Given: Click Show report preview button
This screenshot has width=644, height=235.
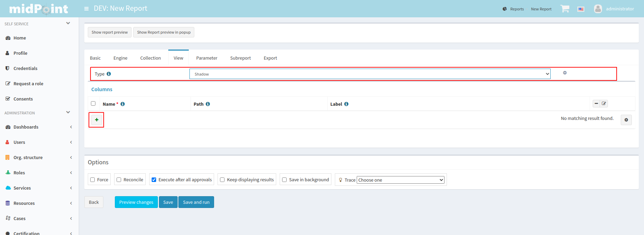Looking at the screenshot, I should pyautogui.click(x=109, y=32).
